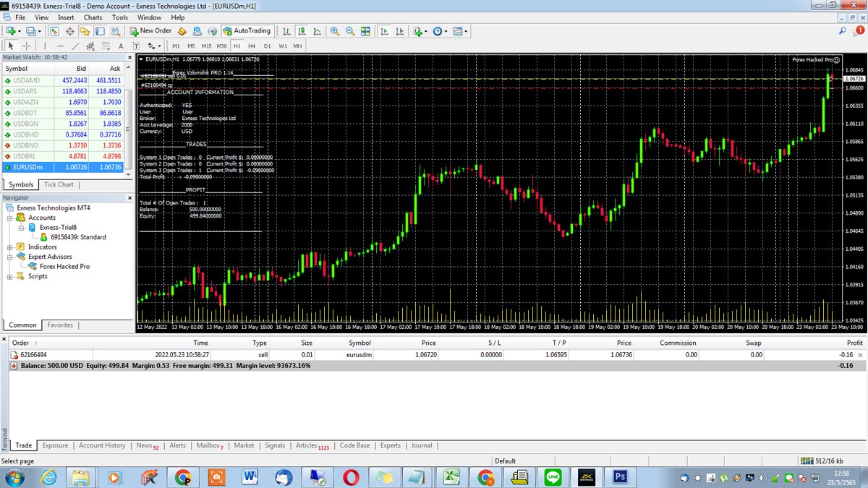Open the Charts menu
868x488 pixels.
(x=92, y=17)
